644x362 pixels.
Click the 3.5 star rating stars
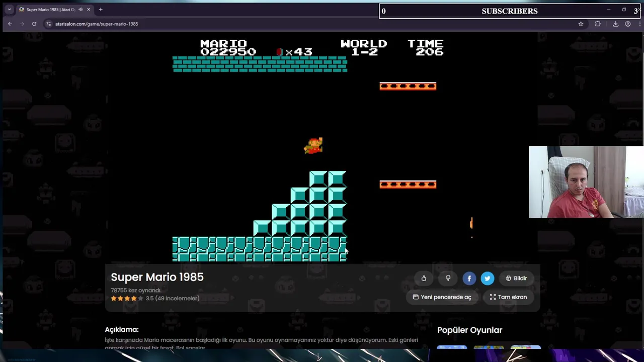tap(127, 298)
